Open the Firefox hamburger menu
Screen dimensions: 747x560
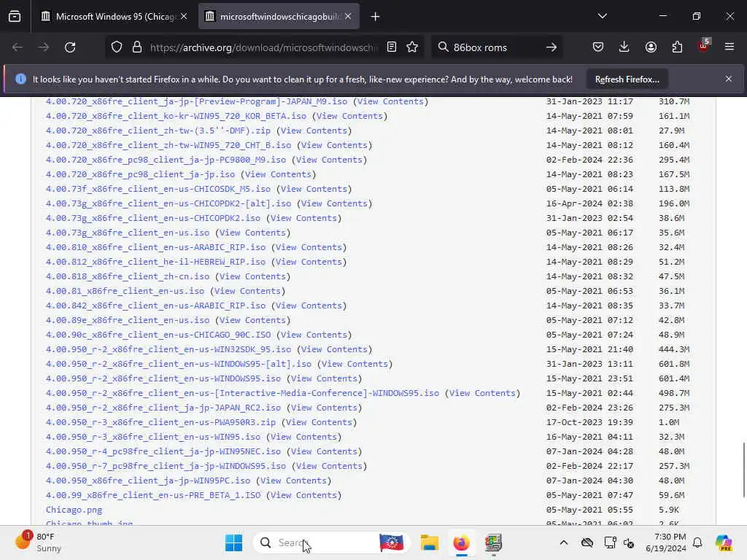(x=729, y=47)
